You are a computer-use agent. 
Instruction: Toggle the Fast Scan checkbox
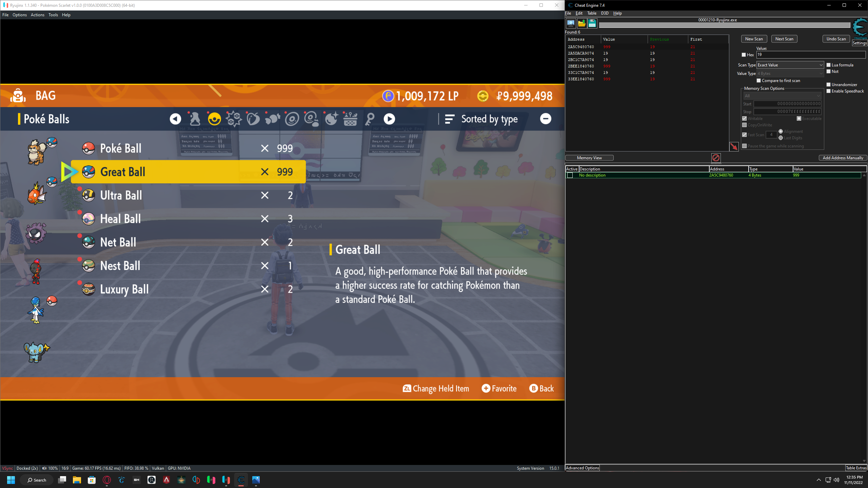click(x=745, y=135)
